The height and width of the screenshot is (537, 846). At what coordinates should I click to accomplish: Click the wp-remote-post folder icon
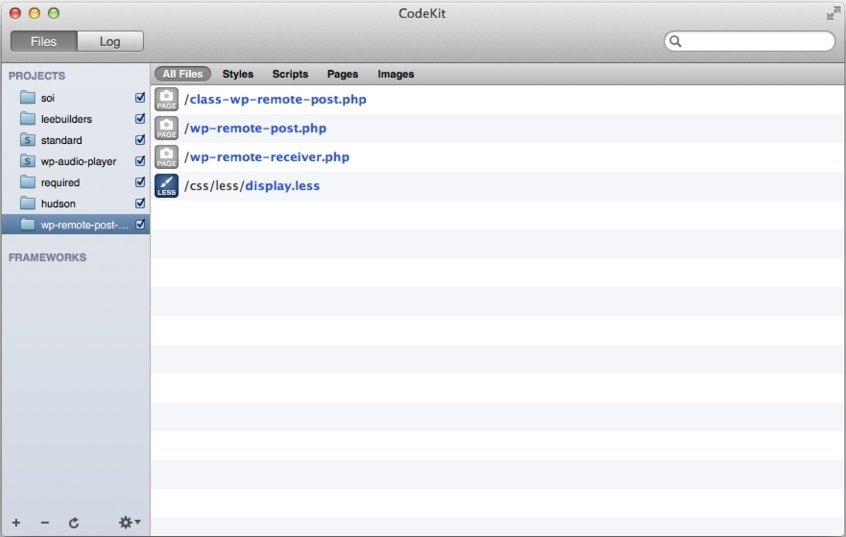click(28, 225)
